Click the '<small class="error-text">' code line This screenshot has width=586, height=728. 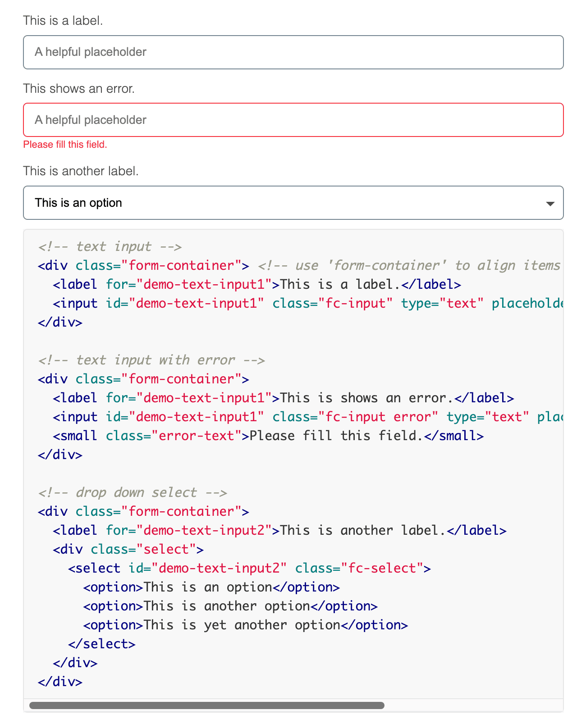tap(268, 436)
